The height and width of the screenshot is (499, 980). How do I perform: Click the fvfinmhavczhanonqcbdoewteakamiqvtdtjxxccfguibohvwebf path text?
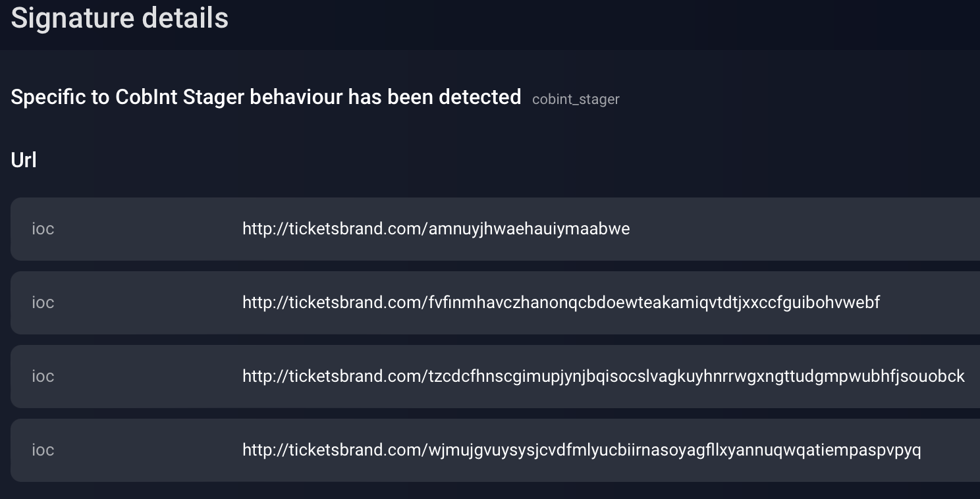coord(654,303)
